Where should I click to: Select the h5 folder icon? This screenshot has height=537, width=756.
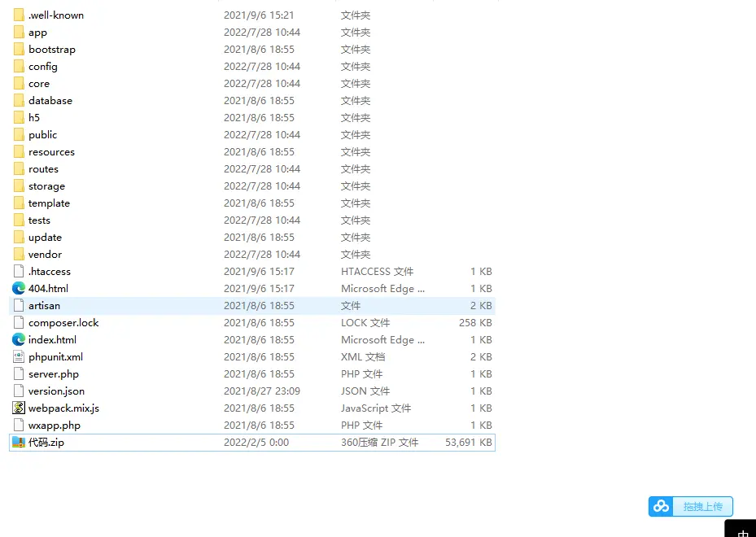tap(19, 118)
